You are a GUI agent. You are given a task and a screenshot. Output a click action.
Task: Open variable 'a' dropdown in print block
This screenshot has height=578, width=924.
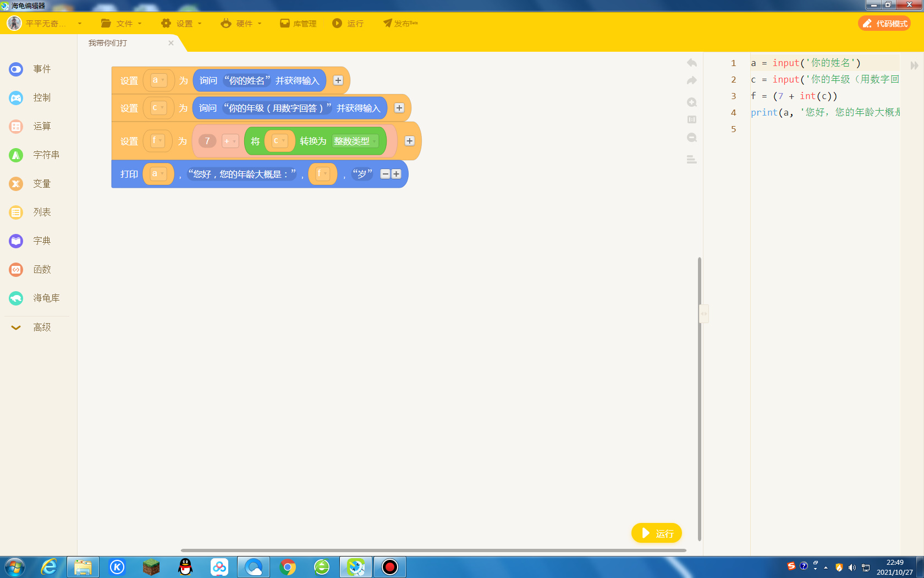click(x=158, y=174)
